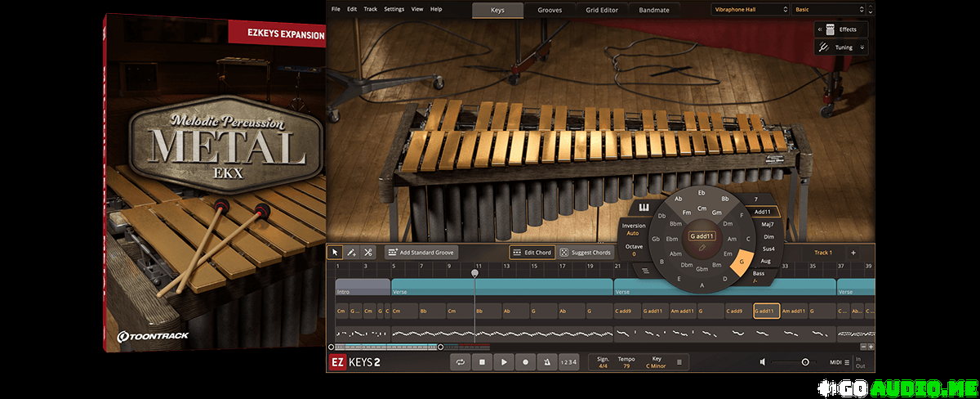Open the MIDI menu icon
The width and height of the screenshot is (980, 399).
click(x=847, y=362)
